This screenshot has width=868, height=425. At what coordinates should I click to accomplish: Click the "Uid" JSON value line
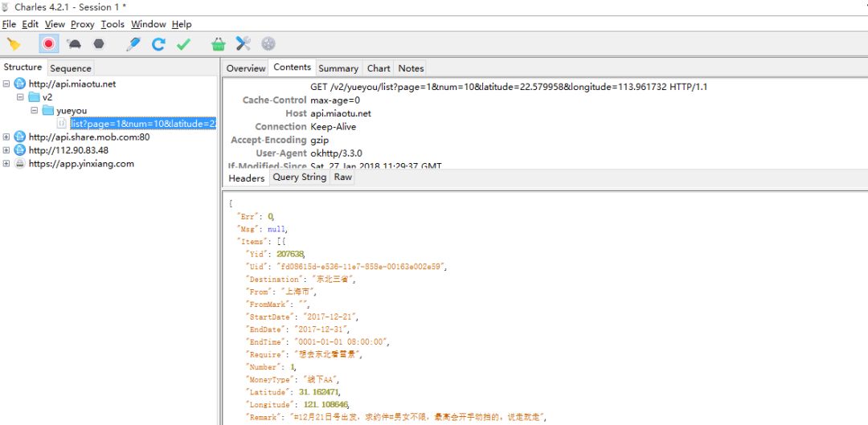coord(346,267)
